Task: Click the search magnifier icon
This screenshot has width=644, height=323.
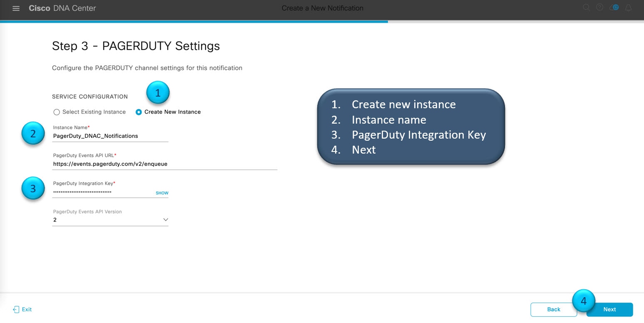Action: tap(586, 8)
